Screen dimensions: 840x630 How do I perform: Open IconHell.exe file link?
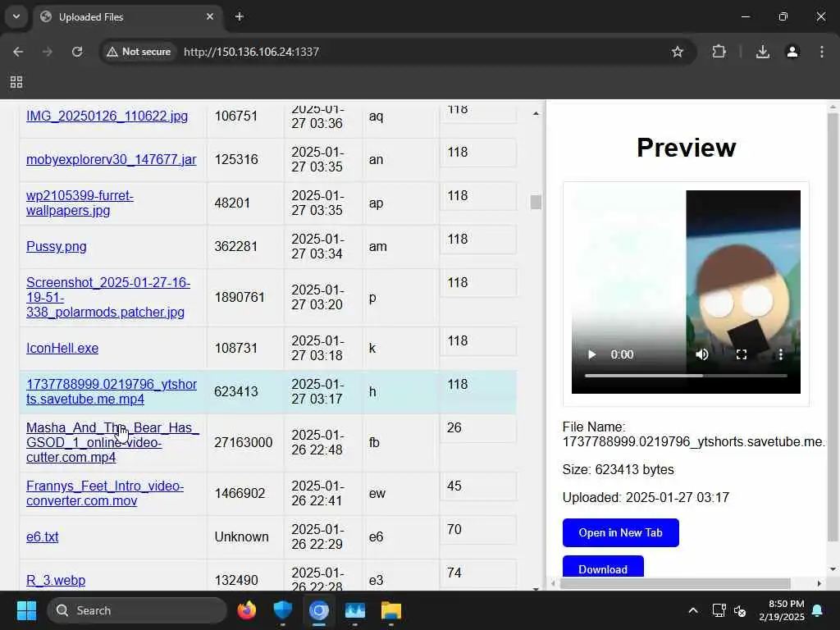(x=62, y=348)
